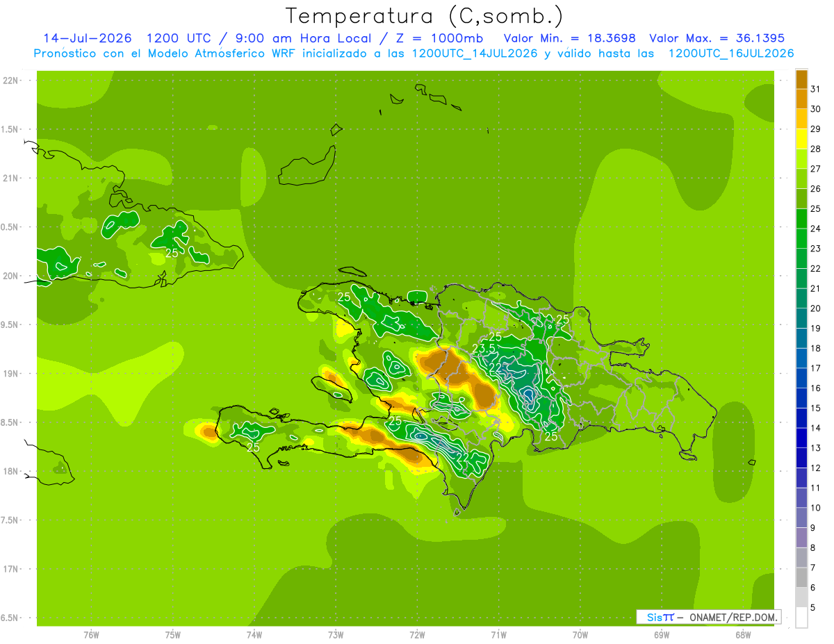Click the '71W' longitude axis label
Viewport: 834px width, 644px height.
click(x=499, y=635)
